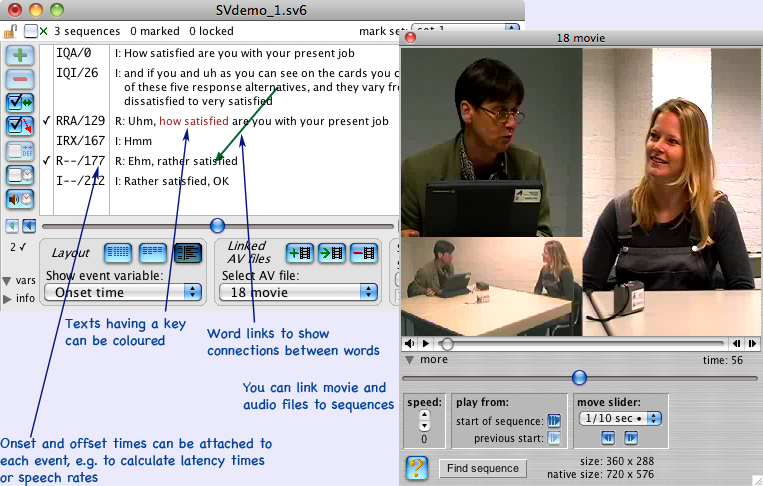Click the remove AV file button (red minus filmstrip)

363,253
